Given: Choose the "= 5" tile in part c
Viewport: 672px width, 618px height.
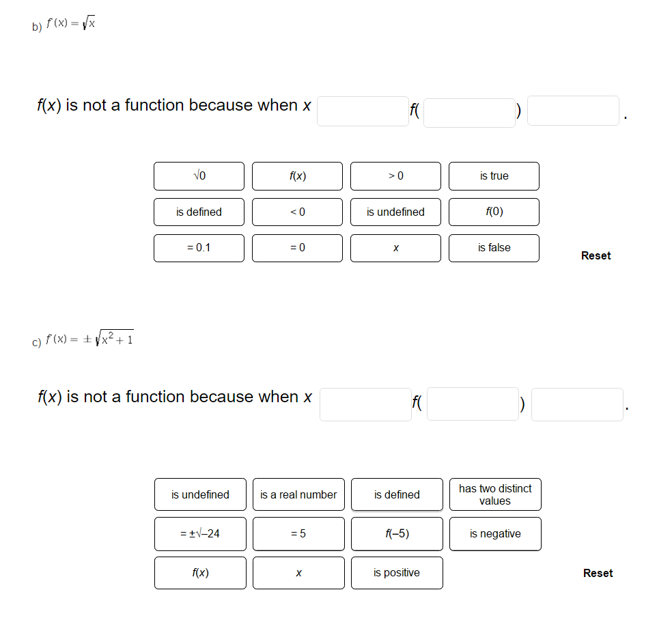Looking at the screenshot, I should click(x=298, y=533).
